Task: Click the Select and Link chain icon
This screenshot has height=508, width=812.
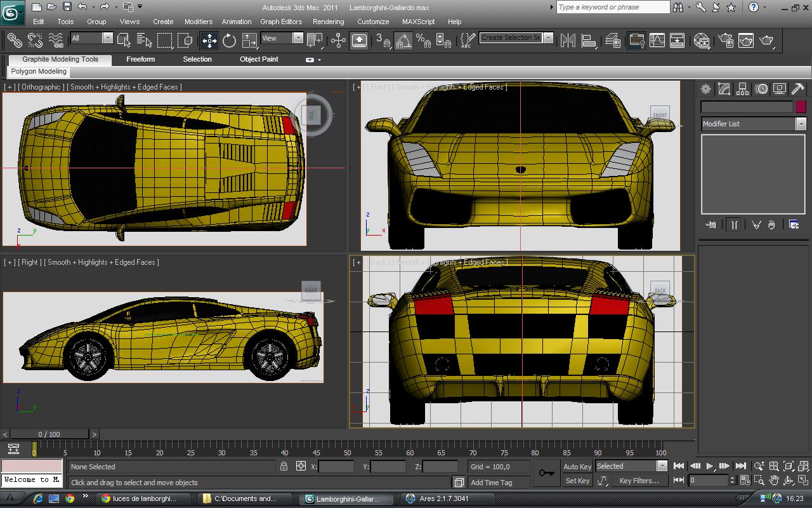Action: pos(14,41)
